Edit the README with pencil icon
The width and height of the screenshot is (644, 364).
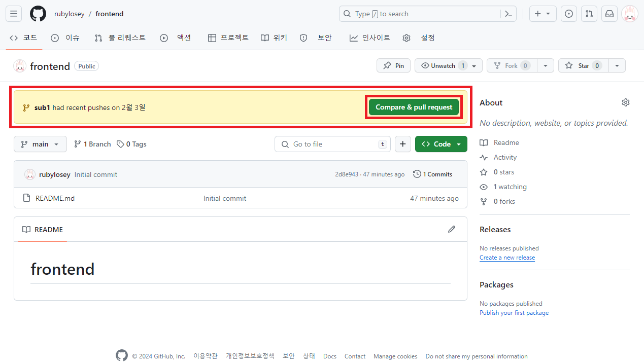(452, 229)
